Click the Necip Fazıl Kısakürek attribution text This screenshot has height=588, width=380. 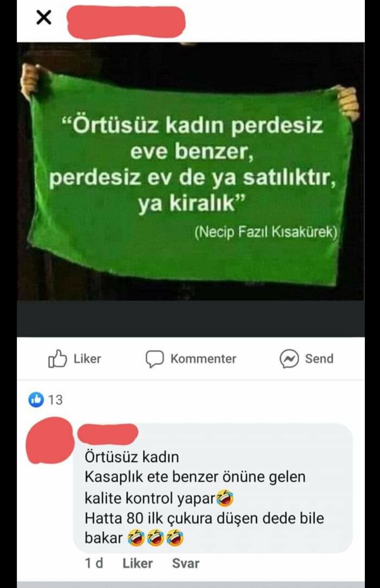click(267, 232)
